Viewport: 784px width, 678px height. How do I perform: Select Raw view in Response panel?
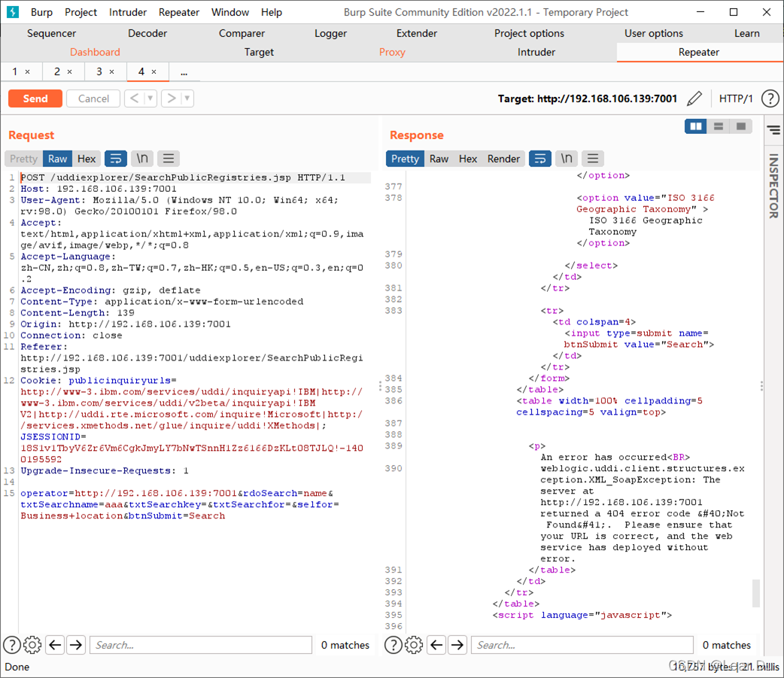point(439,159)
